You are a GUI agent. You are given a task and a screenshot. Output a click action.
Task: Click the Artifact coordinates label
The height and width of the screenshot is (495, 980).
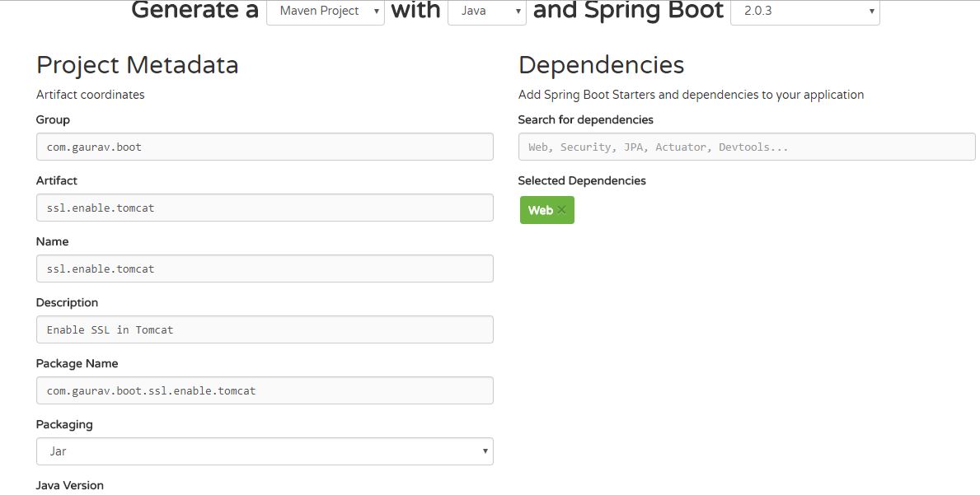pyautogui.click(x=90, y=95)
